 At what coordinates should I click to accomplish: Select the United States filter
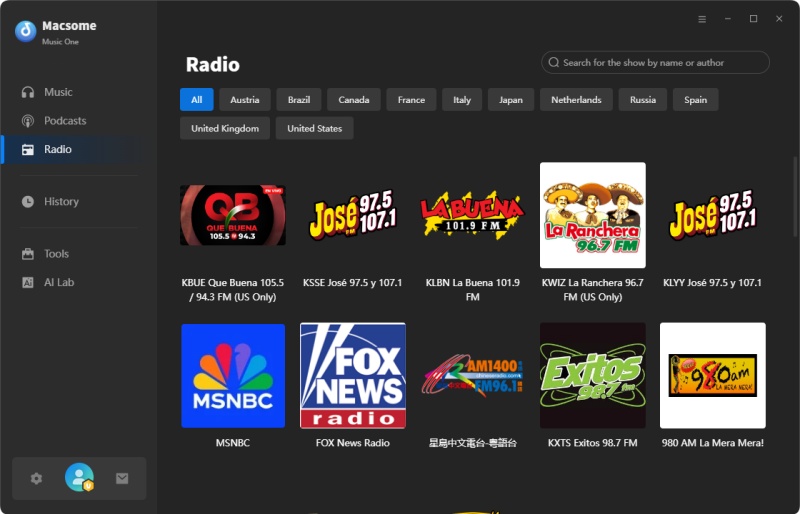pyautogui.click(x=315, y=129)
